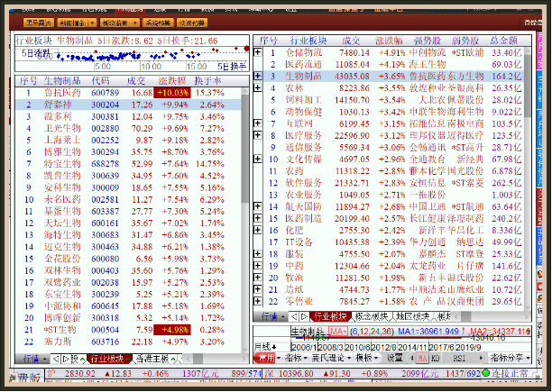The height and width of the screenshot is (392, 552).
Task: Expand the 零售业 sector row
Action: pyautogui.click(x=258, y=301)
